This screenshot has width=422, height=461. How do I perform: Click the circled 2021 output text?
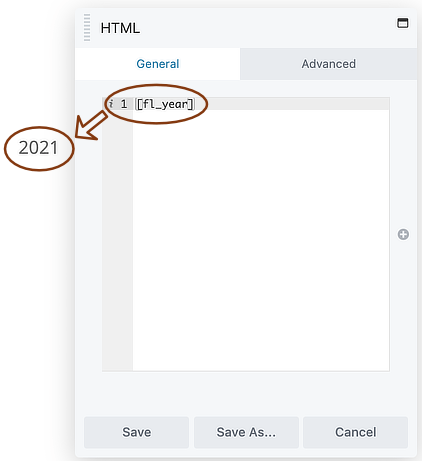tap(38, 148)
